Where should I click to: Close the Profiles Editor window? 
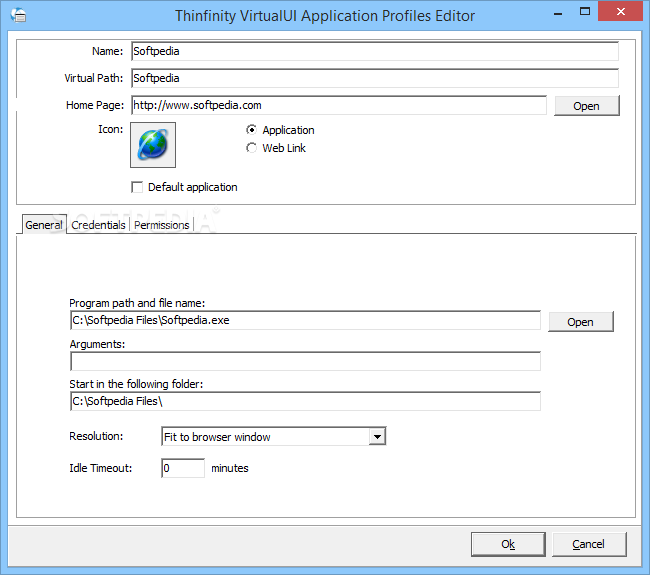(x=621, y=12)
